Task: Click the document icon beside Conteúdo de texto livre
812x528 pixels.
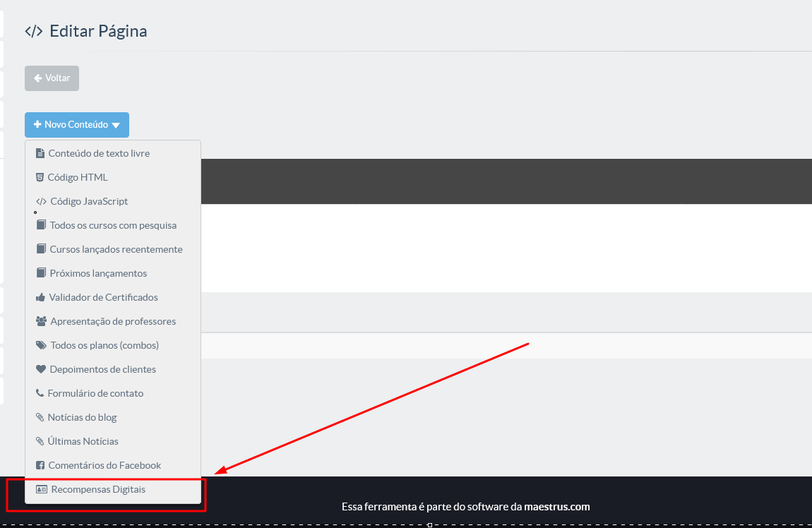Action: pos(40,153)
